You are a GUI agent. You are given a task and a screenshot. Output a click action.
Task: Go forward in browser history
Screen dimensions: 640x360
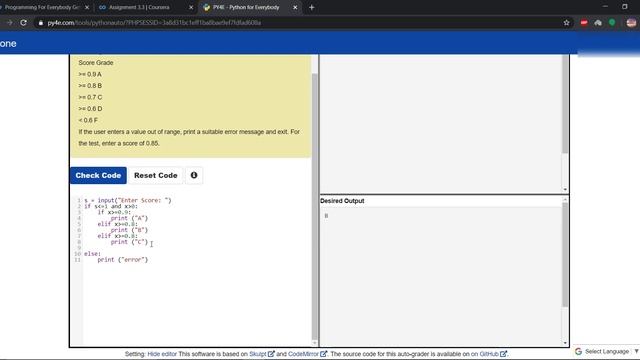click(x=9, y=23)
